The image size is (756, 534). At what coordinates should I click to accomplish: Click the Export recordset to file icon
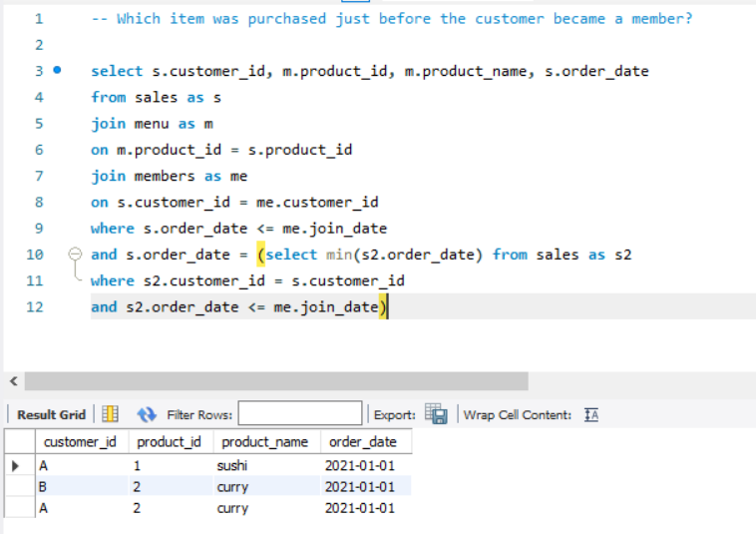[x=436, y=413]
